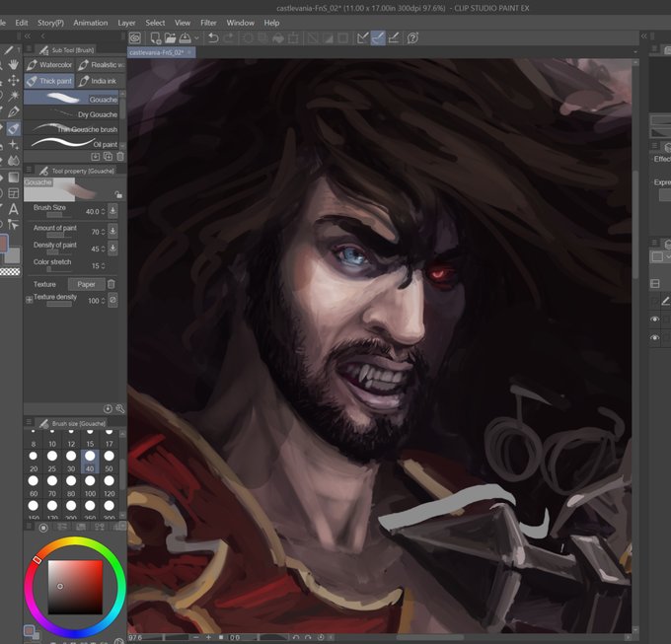This screenshot has width=671, height=644.
Task: Expand the Texture density options
Action: [x=29, y=300]
